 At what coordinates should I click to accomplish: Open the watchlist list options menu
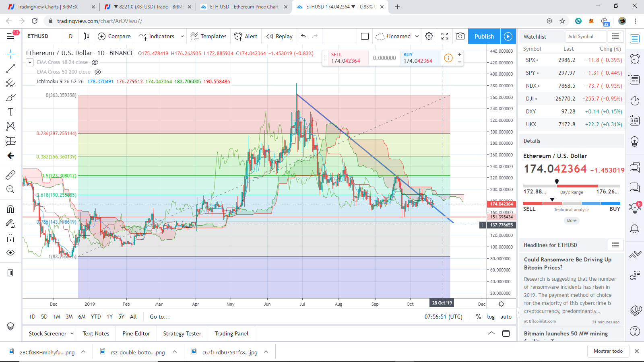615,37
